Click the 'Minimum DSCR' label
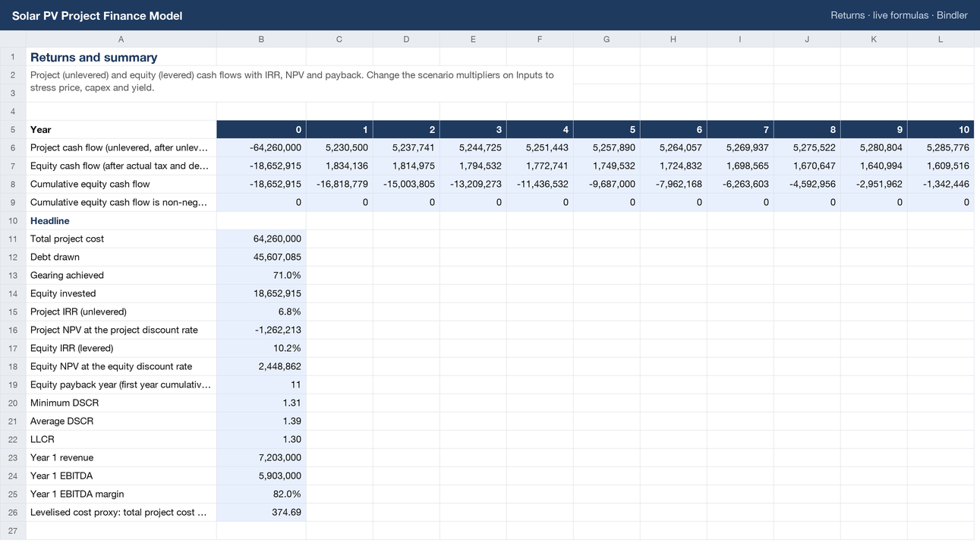This screenshot has height=547, width=980. [x=121, y=403]
